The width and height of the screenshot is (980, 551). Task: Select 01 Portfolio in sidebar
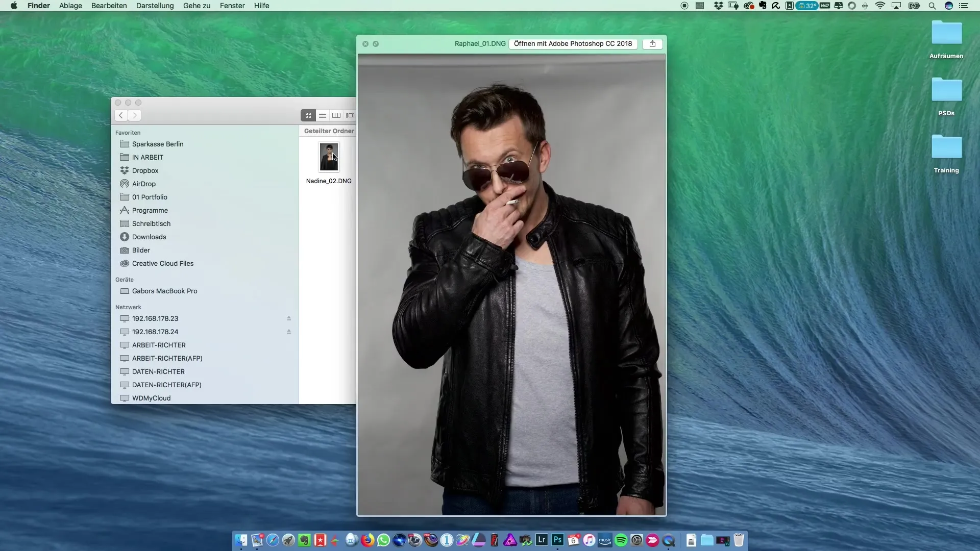coord(150,197)
